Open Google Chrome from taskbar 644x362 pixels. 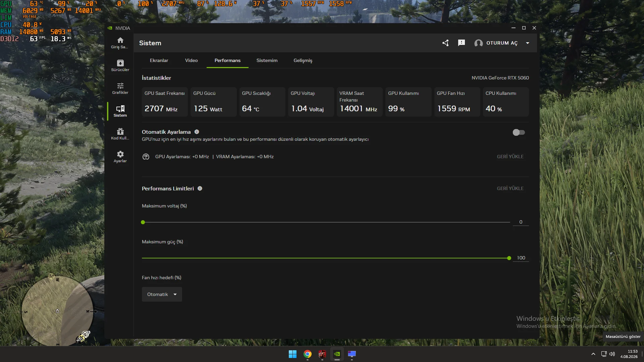pyautogui.click(x=308, y=354)
